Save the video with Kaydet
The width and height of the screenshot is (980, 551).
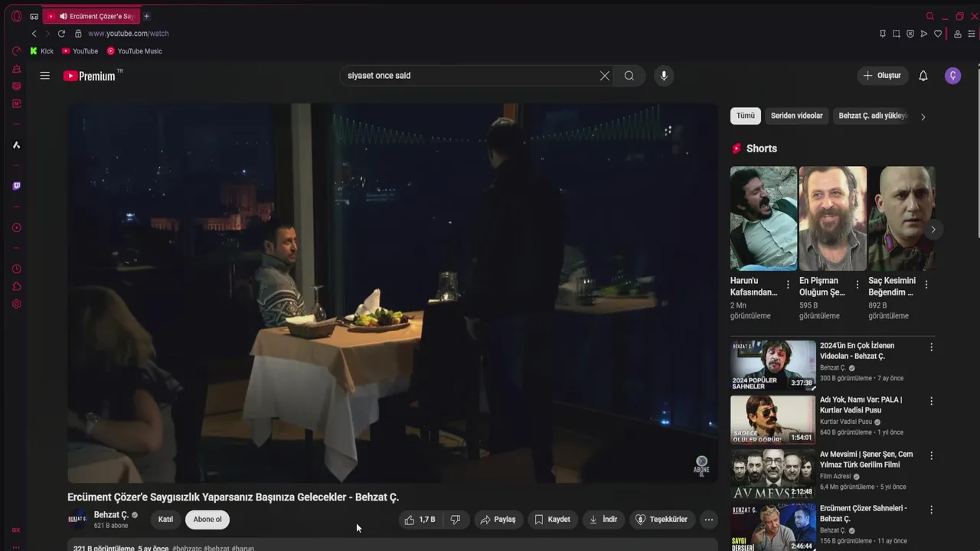(552, 520)
